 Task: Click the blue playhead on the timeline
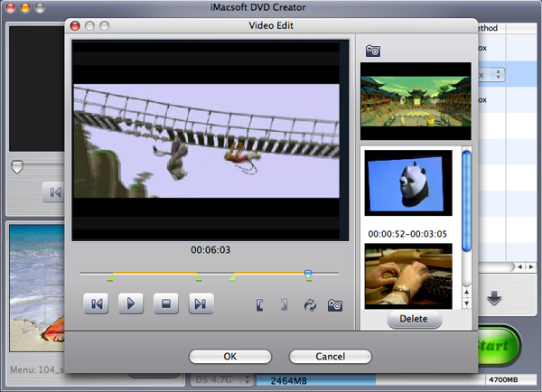308,275
